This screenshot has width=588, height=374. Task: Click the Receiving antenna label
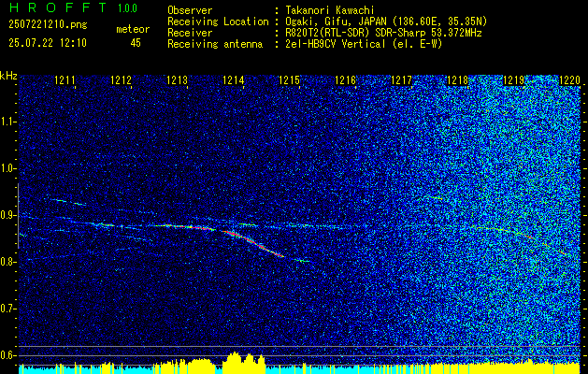tap(215, 44)
